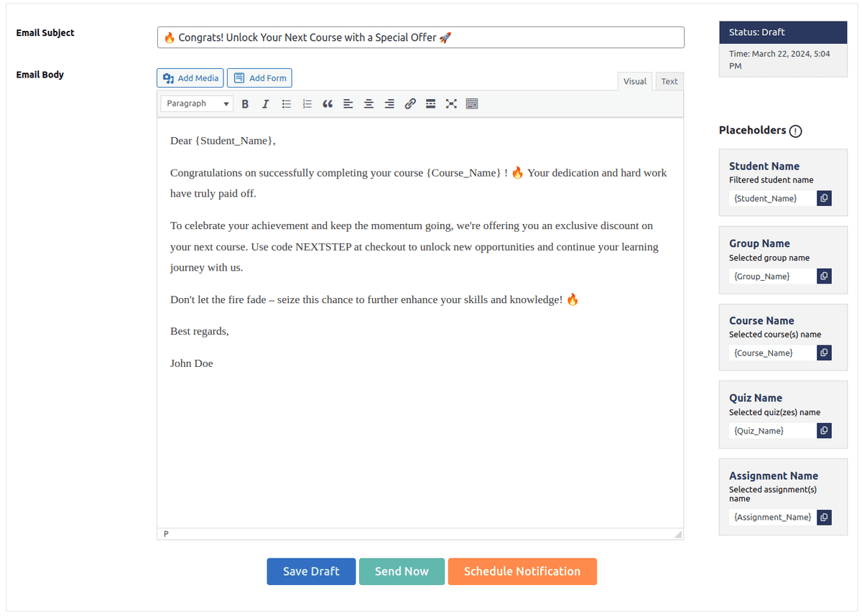Insert a bulleted list in the editor
Image resolution: width=862 pixels, height=616 pixels.
[286, 103]
